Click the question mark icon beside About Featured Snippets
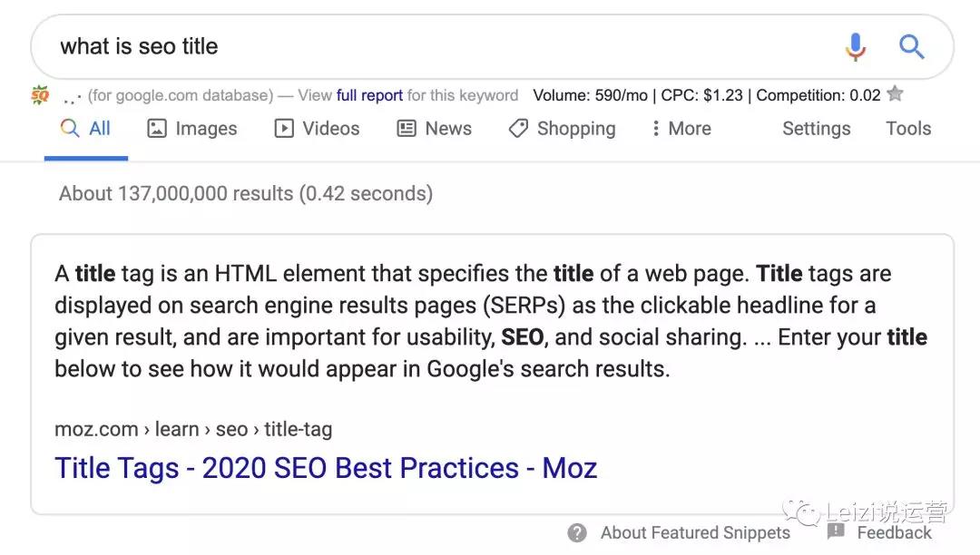This screenshot has width=980, height=555. pos(577,532)
